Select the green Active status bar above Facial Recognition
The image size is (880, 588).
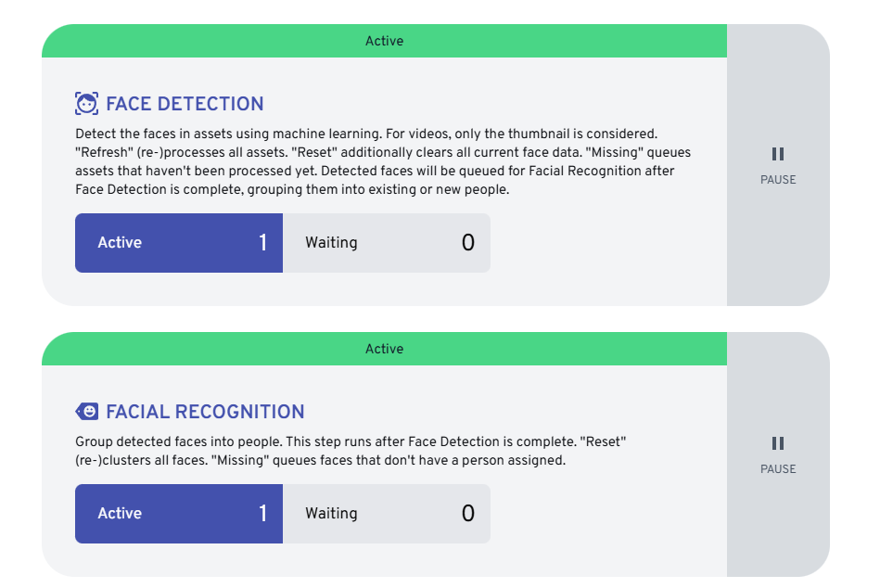pyautogui.click(x=384, y=349)
